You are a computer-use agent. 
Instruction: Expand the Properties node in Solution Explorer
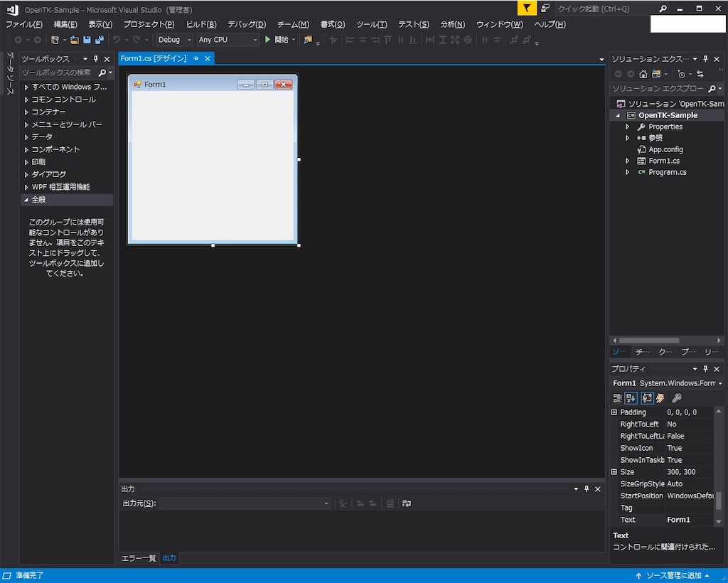[628, 127]
